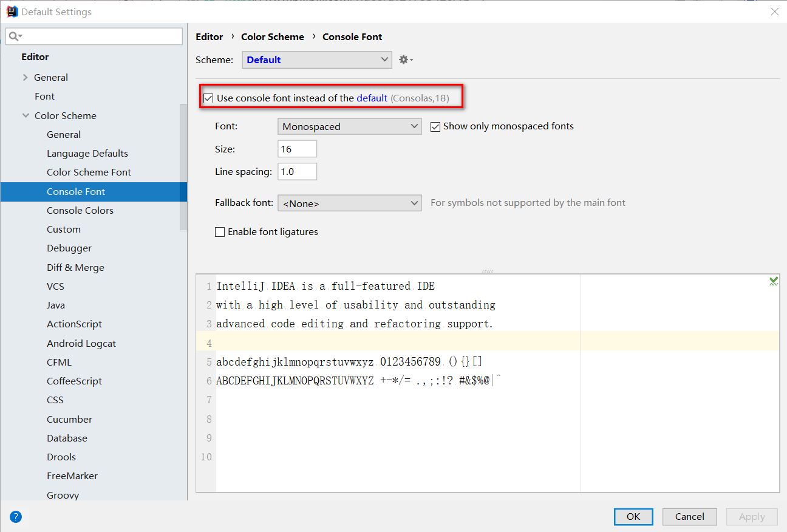Open Color Scheme Font settings page
This screenshot has width=787, height=532.
pos(89,172)
